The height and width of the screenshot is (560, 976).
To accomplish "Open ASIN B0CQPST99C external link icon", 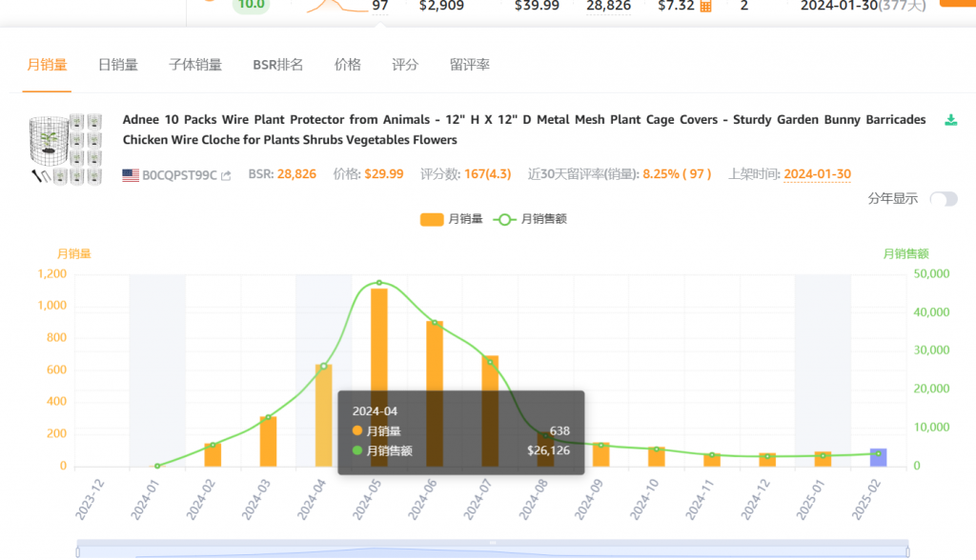I will click(226, 175).
